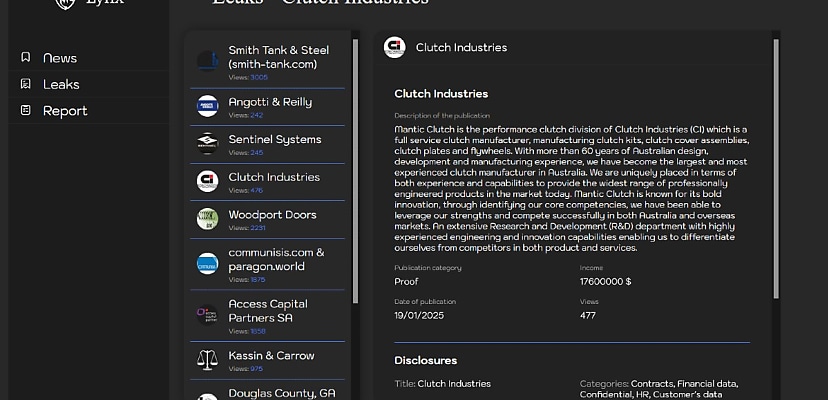828x400 pixels.
Task: Select the Sentinel Systems entry
Action: click(x=267, y=144)
